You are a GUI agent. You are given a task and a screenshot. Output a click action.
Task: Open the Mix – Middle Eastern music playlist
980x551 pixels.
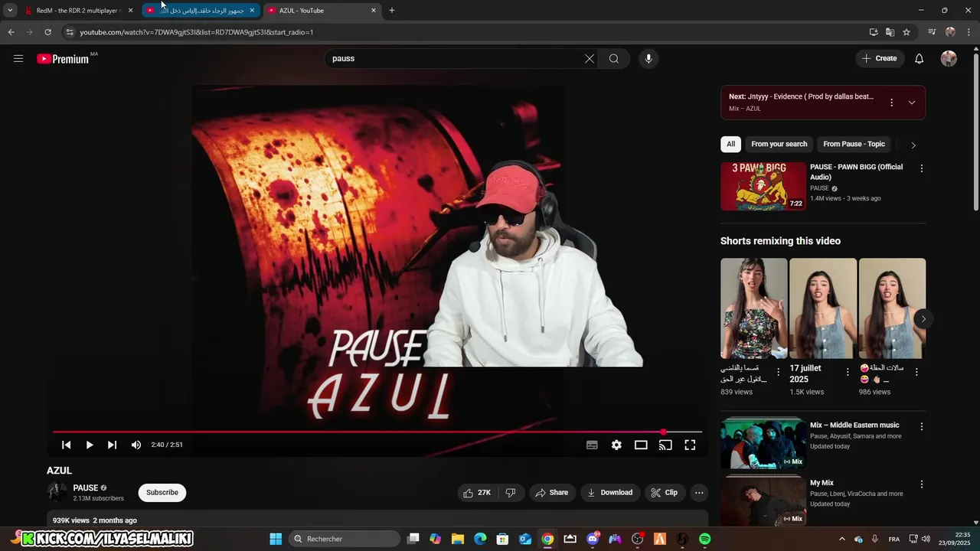[x=763, y=442]
